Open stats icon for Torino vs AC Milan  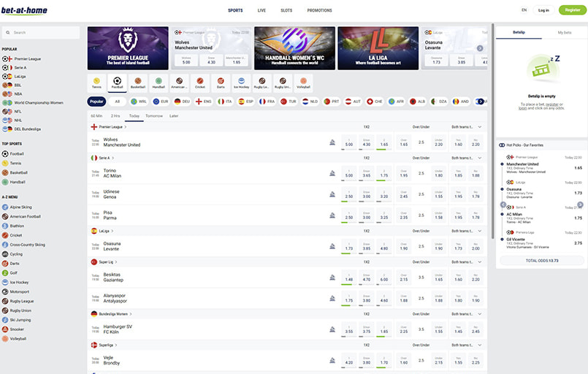(x=332, y=173)
